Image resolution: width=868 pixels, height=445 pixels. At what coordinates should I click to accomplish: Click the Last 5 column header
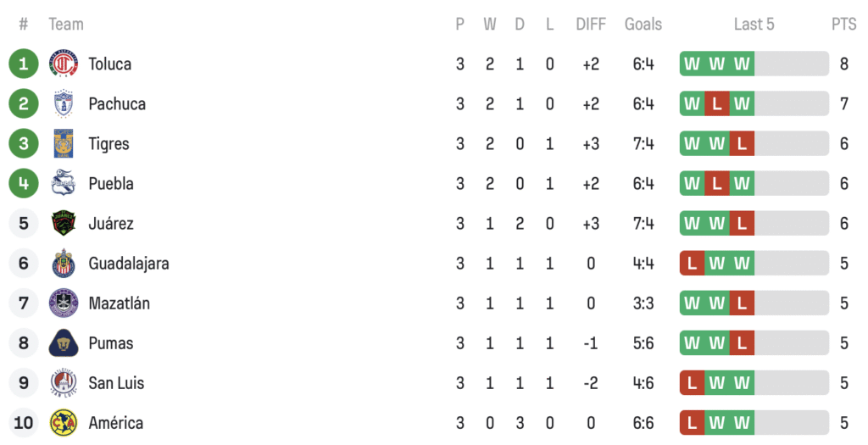[754, 25]
